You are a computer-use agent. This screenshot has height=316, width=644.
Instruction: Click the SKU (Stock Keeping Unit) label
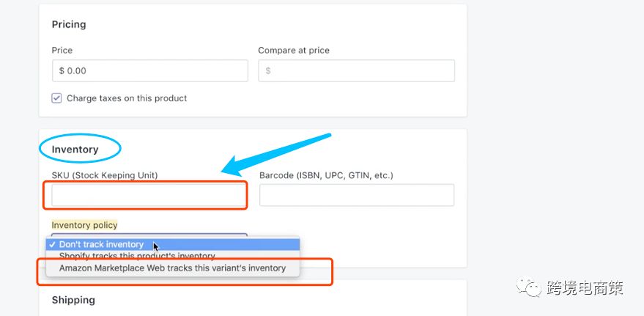pyautogui.click(x=105, y=175)
